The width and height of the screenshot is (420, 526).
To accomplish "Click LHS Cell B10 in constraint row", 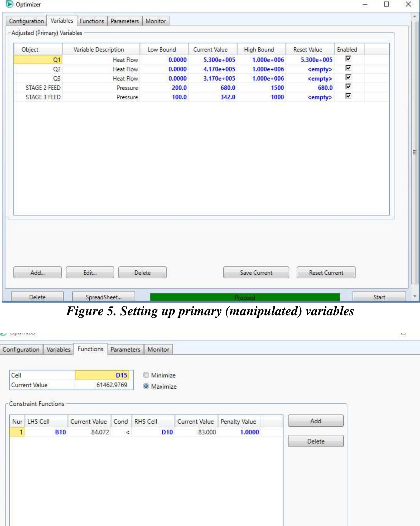I will (46, 432).
